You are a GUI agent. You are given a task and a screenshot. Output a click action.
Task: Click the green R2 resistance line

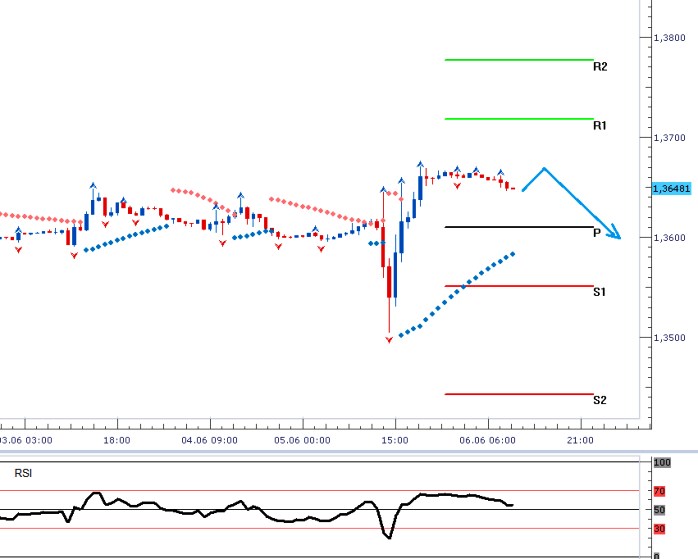519,60
